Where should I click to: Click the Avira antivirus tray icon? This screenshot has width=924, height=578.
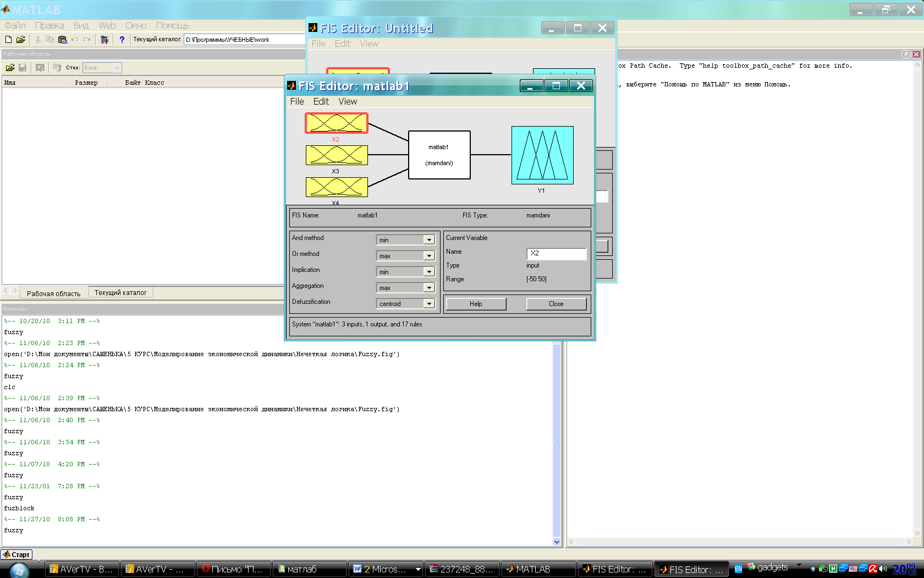coord(873,569)
